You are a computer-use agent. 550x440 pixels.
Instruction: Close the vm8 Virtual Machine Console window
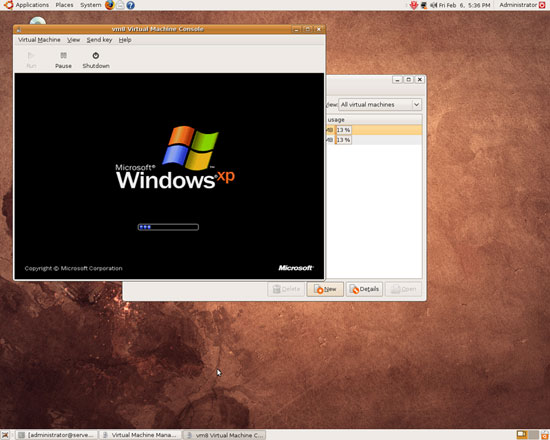(x=319, y=29)
